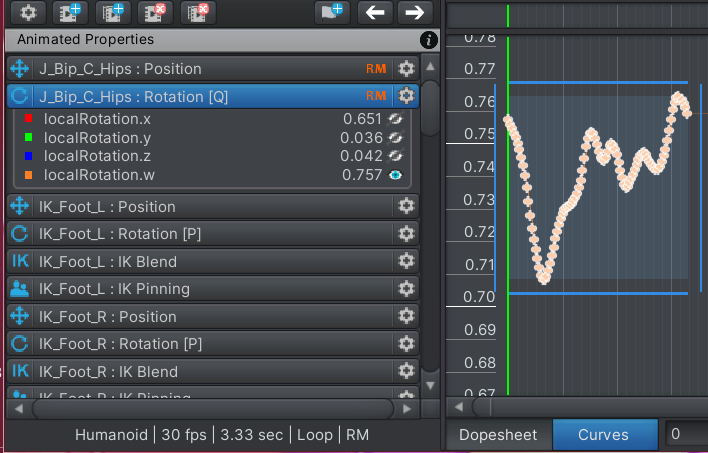Click the green playhead in time ruler
Screen dimensions: 708x453
508,16
